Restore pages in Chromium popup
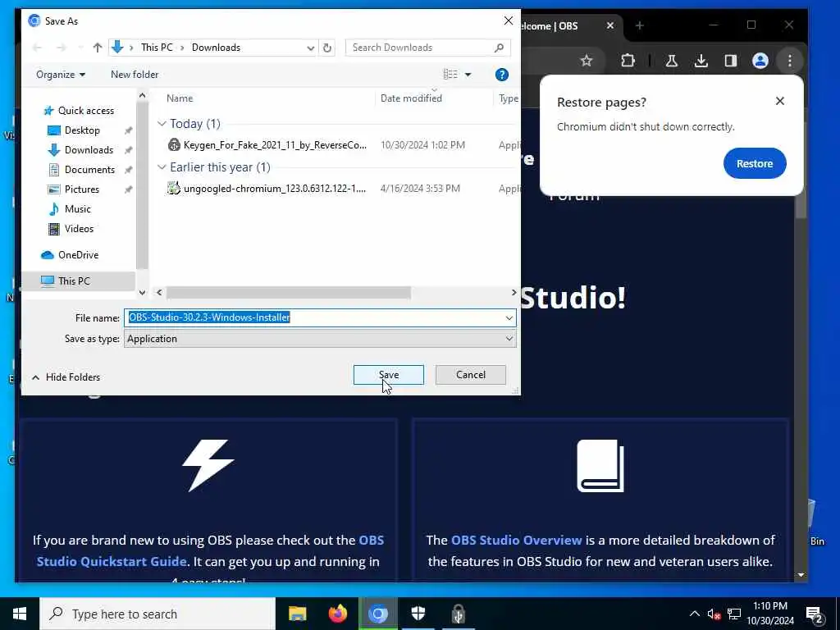840x630 pixels. click(755, 163)
